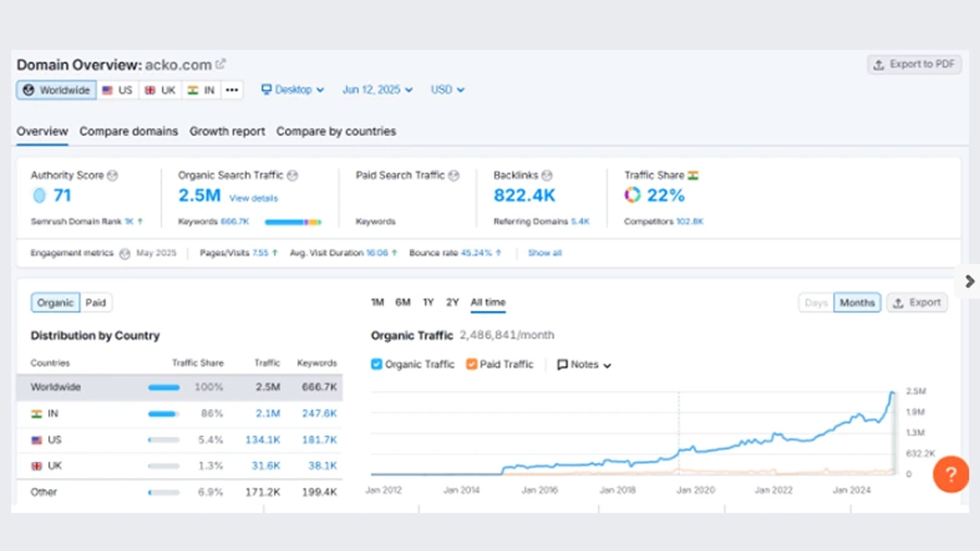
Task: Open the Desktop device dropdown
Action: (292, 90)
